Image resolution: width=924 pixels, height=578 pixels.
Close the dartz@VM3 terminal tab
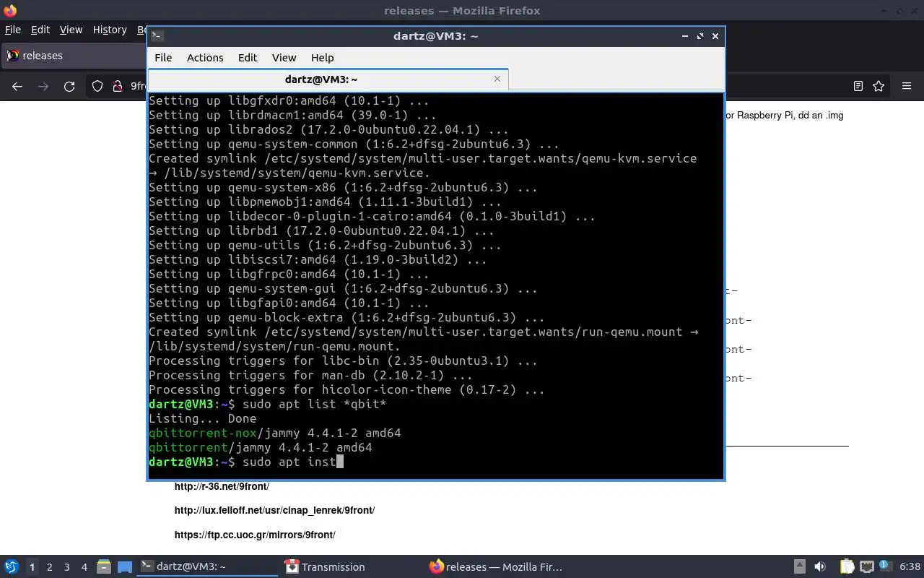(497, 79)
